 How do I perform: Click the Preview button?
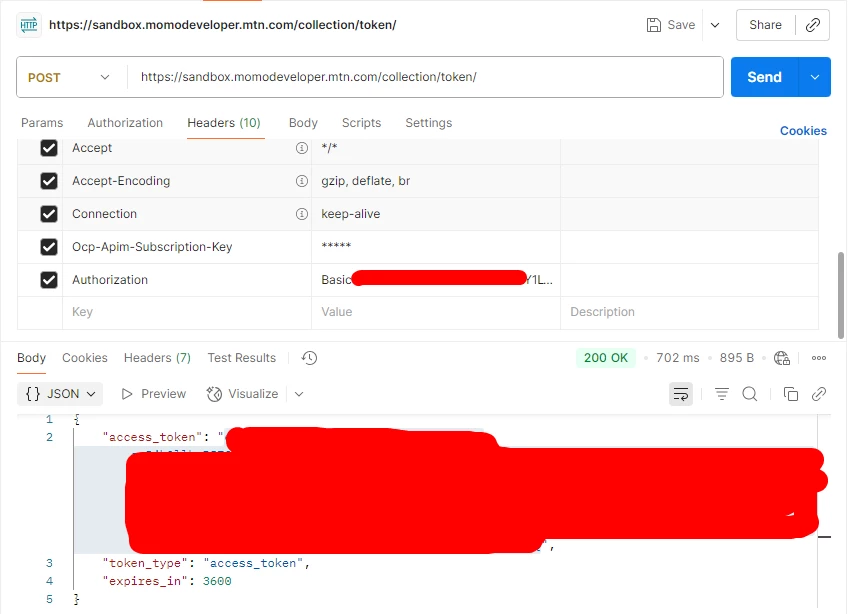click(154, 394)
